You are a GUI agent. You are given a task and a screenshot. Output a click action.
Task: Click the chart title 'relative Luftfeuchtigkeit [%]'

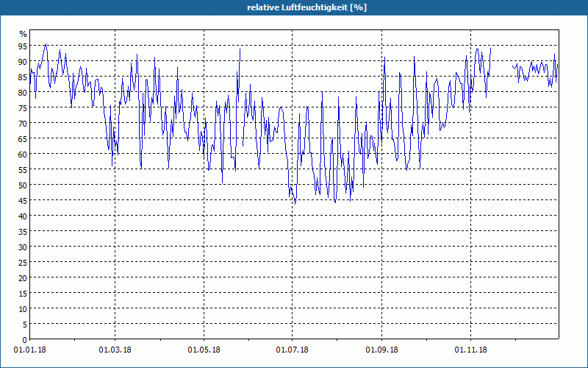(x=306, y=7)
